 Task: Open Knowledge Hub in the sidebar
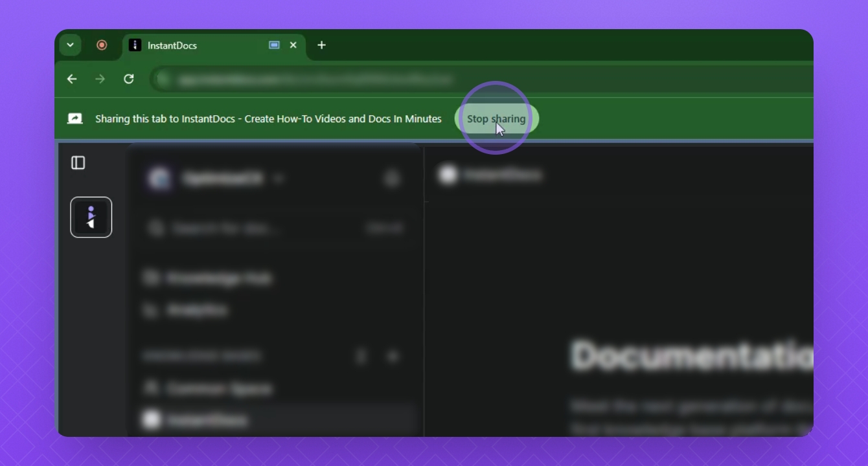(x=209, y=278)
